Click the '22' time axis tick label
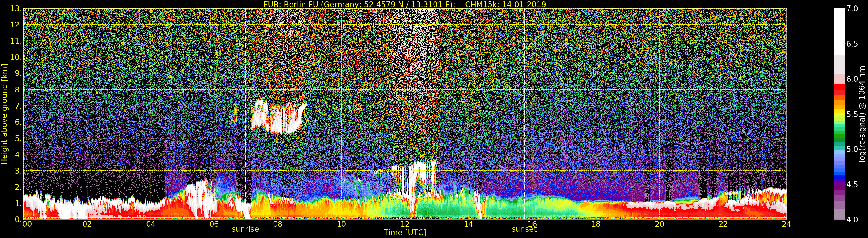 723,224
